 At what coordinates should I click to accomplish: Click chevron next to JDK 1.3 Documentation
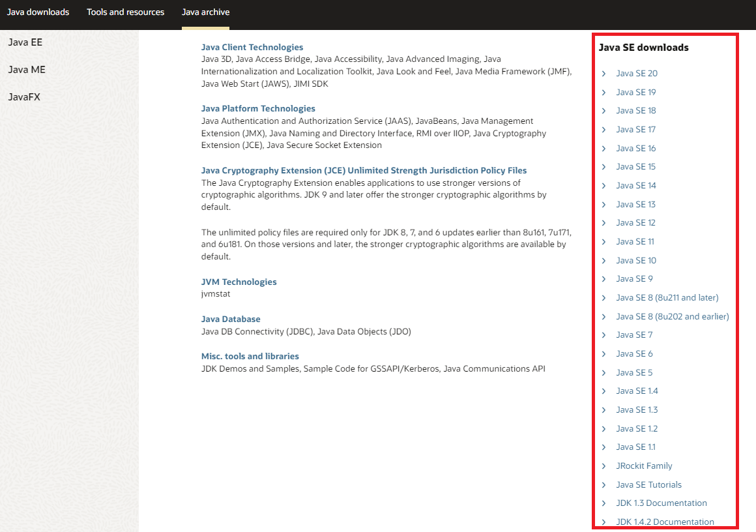[603, 503]
